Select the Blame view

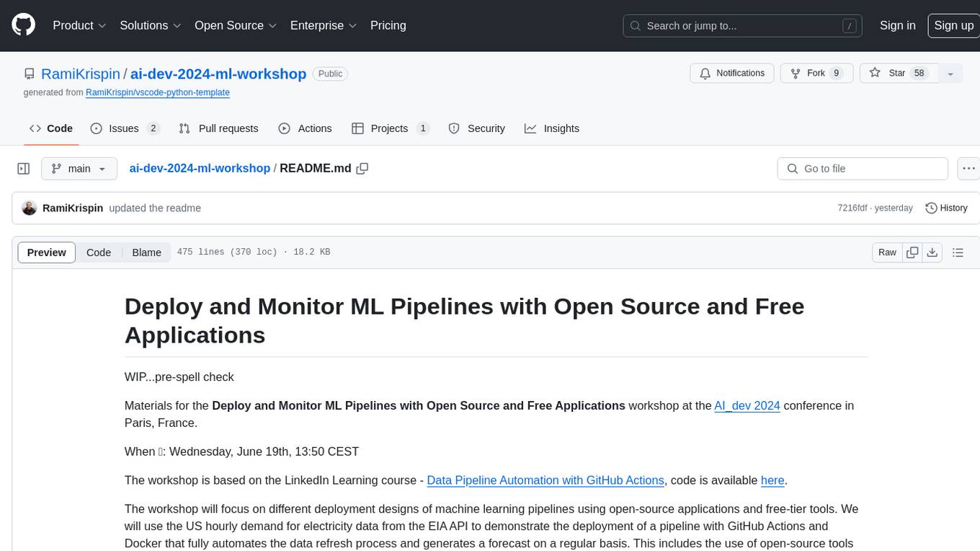pos(147,252)
